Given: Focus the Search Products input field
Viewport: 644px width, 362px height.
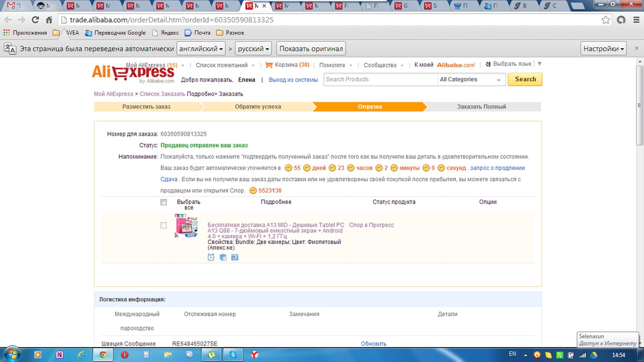Looking at the screenshot, I should click(x=380, y=79).
